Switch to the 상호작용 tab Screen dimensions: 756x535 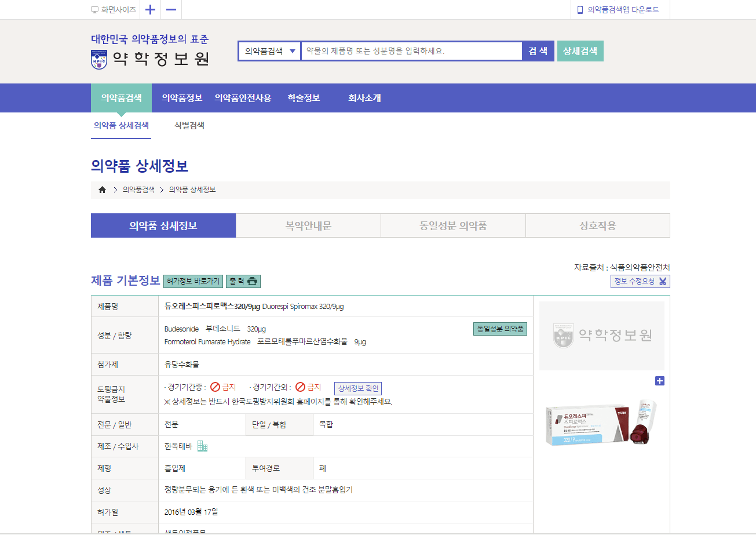coord(597,225)
